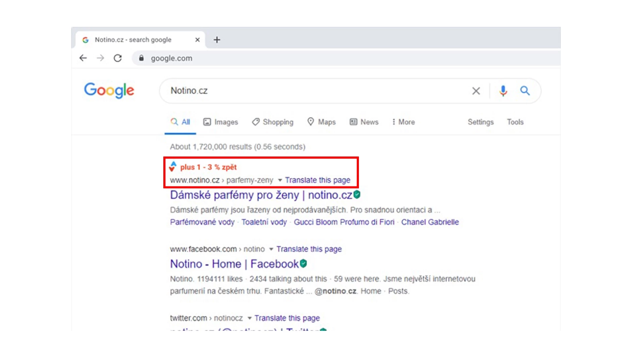
Task: Expand dropdown arrow next to notino.cz URL
Action: tap(280, 180)
